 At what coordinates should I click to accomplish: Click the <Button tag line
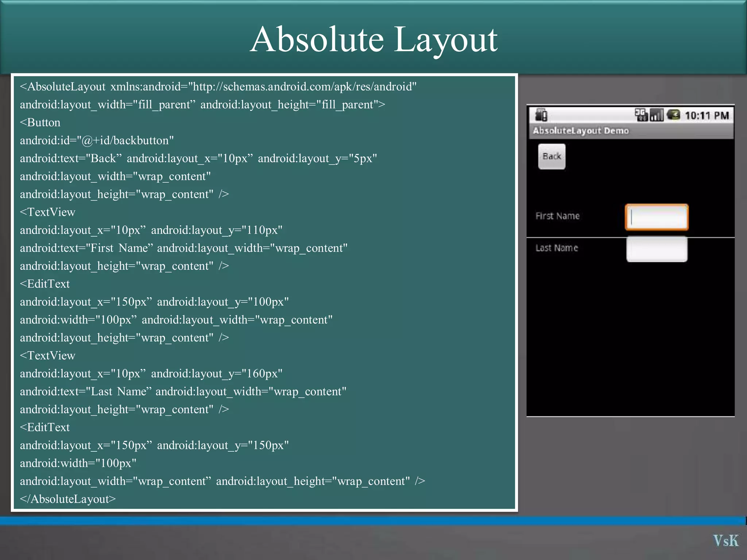[x=40, y=122]
